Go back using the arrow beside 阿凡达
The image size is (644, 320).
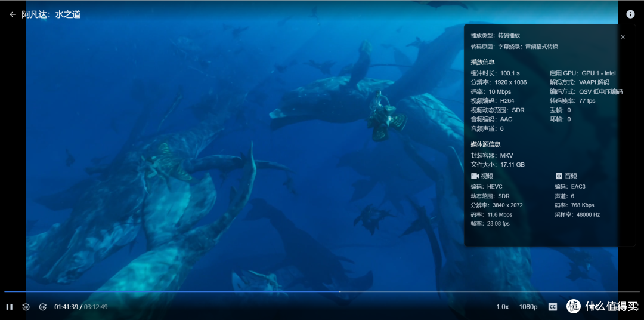[13, 14]
